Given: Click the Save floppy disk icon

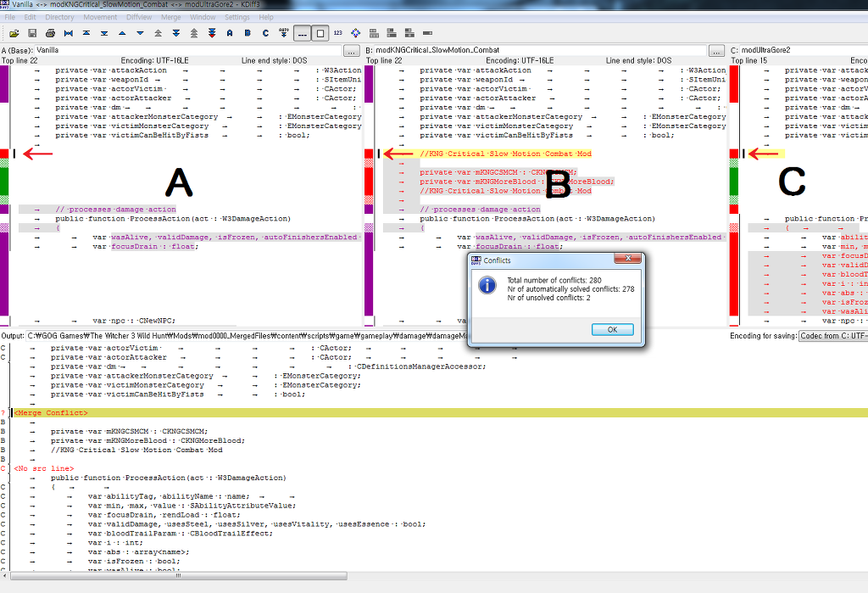Looking at the screenshot, I should click(x=32, y=33).
